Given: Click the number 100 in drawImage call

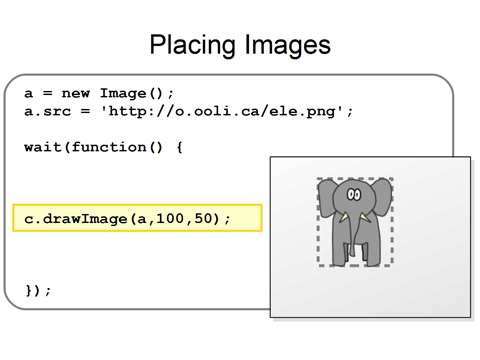Looking at the screenshot, I should pyautogui.click(x=170, y=219).
